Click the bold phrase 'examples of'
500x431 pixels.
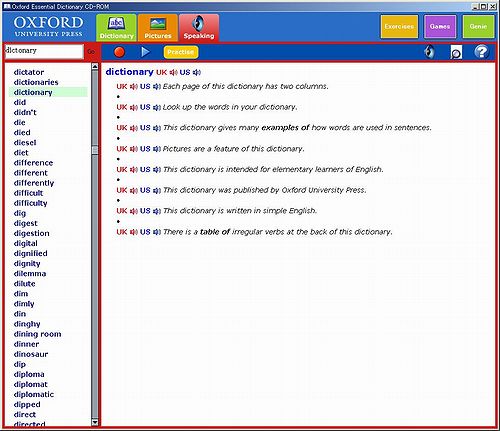(x=285, y=128)
